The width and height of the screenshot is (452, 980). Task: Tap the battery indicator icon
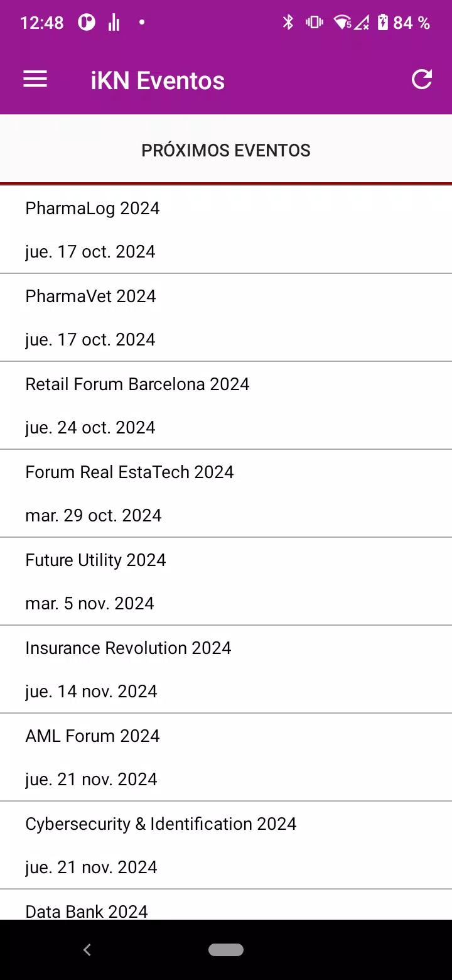click(383, 23)
